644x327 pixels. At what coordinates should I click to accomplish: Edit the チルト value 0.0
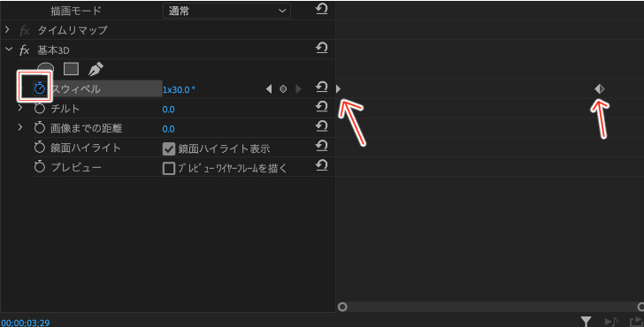(x=168, y=109)
